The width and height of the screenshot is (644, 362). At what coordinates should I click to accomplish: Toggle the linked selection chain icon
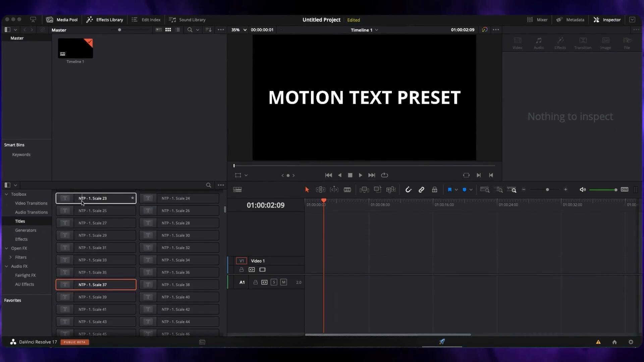[x=421, y=190]
